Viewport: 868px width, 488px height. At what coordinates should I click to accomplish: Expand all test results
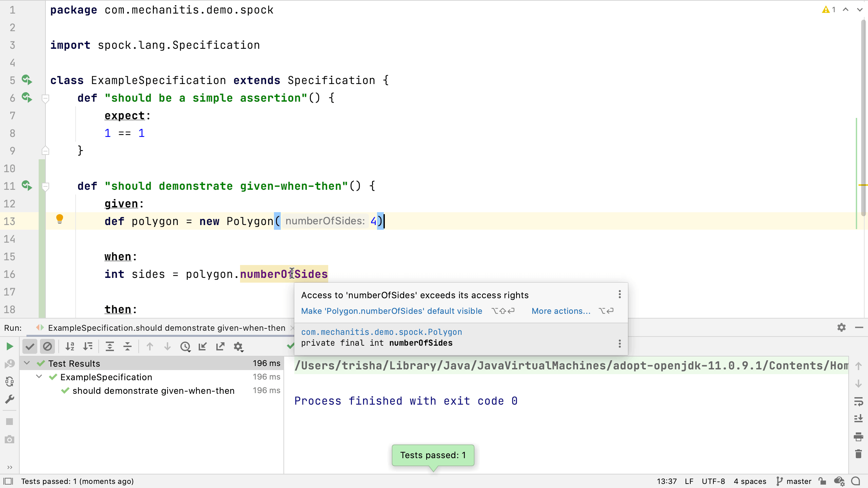pyautogui.click(x=110, y=346)
